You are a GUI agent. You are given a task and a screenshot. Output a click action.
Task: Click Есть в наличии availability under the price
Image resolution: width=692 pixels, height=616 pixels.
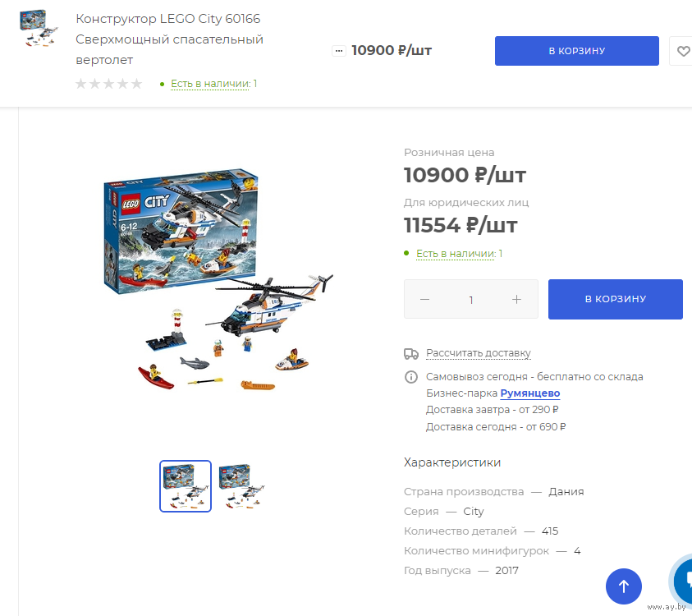tap(459, 254)
